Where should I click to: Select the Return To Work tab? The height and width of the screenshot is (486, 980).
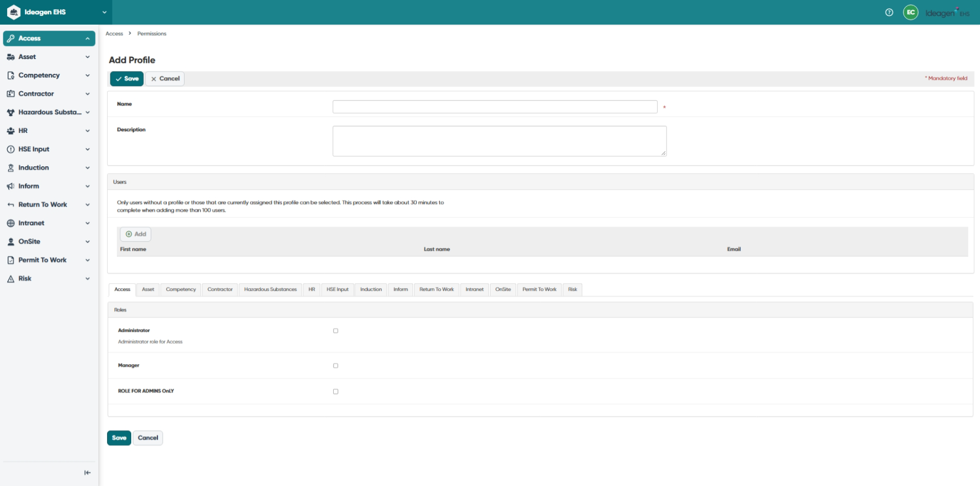click(x=436, y=289)
